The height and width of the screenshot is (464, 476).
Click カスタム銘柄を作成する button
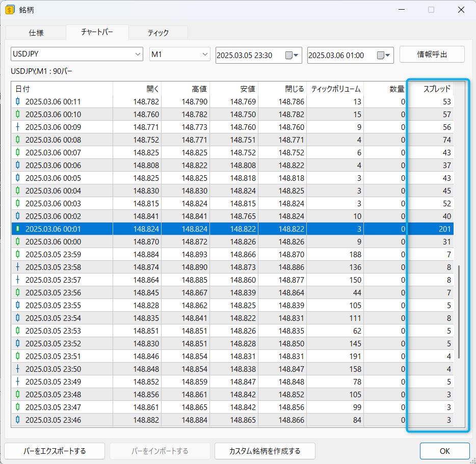click(x=265, y=451)
